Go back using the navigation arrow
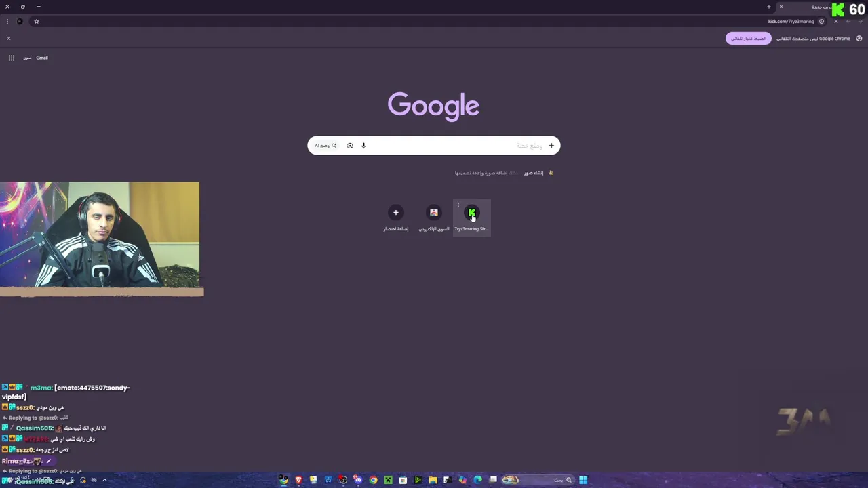 coord(859,21)
